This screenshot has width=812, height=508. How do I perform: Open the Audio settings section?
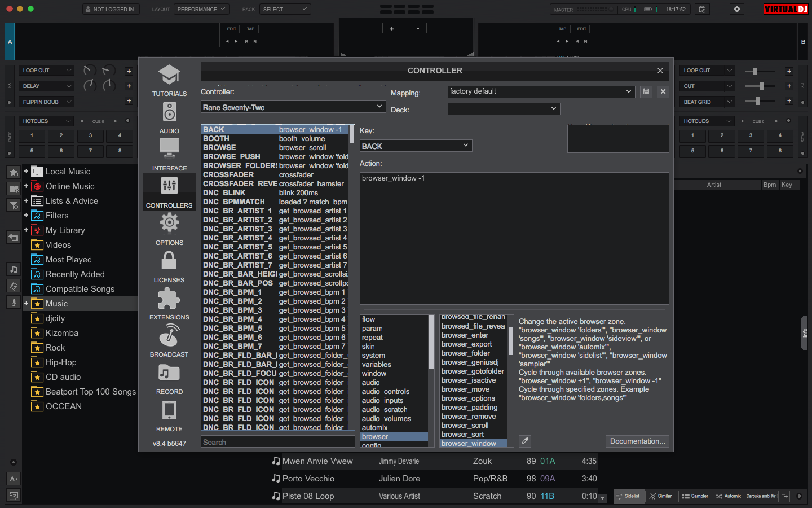point(169,119)
